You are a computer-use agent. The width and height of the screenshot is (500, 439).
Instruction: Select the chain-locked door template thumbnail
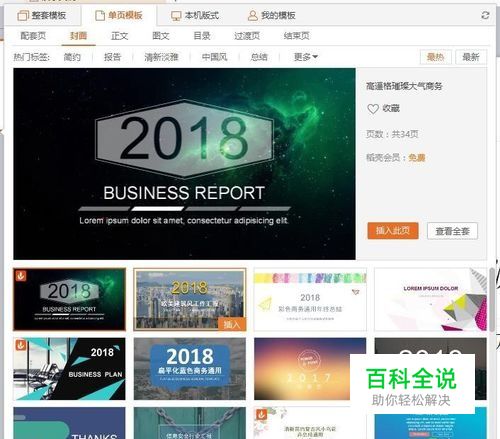tap(190, 423)
